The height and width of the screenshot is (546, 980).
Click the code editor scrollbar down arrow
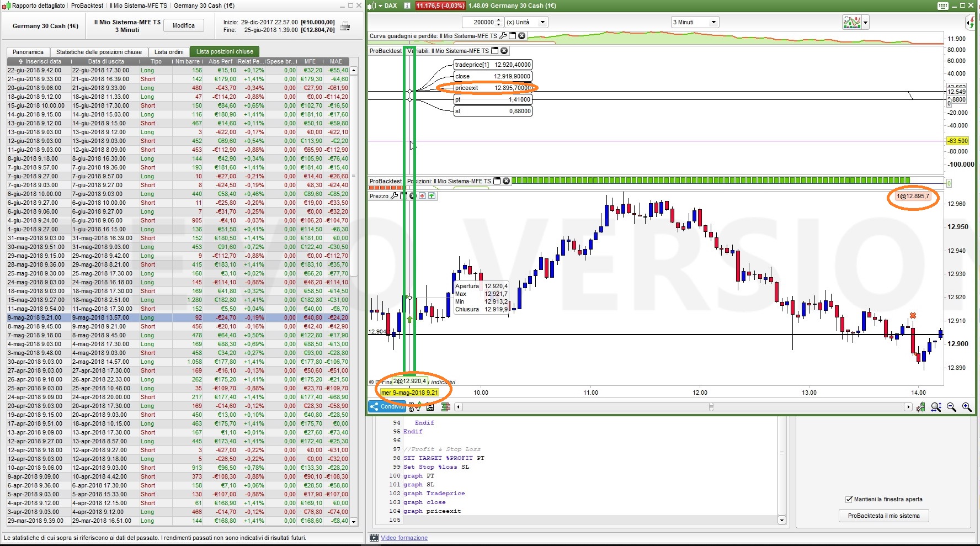tap(781, 520)
